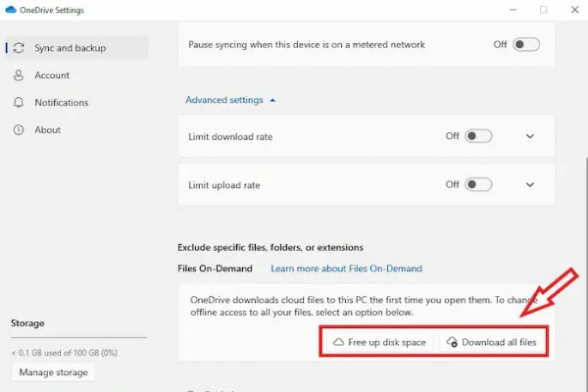588x392 pixels.
Task: Click 'Exclude specific files, folders, or extensions' heading
Action: click(x=270, y=248)
